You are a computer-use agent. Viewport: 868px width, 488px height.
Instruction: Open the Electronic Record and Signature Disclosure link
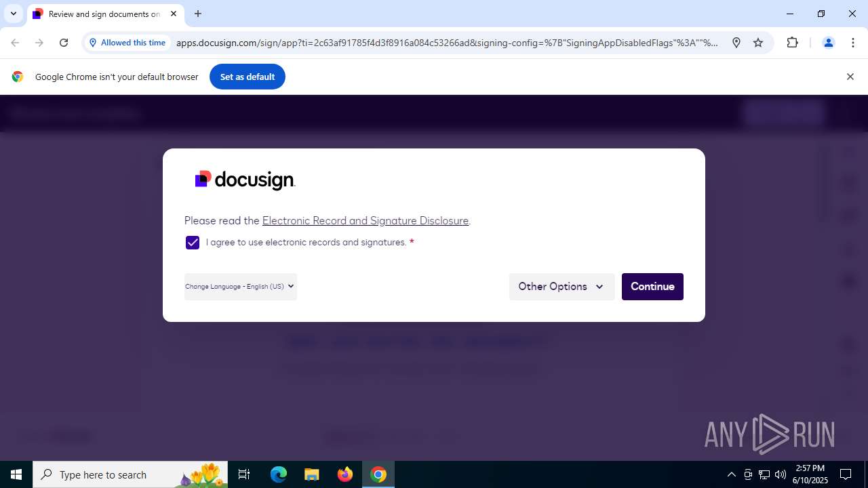[x=366, y=221]
